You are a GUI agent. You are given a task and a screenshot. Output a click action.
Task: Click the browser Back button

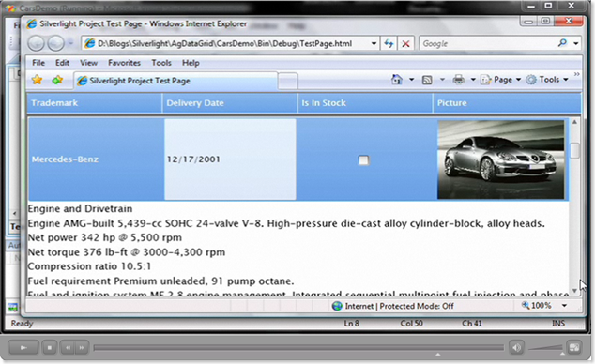pyautogui.click(x=36, y=43)
